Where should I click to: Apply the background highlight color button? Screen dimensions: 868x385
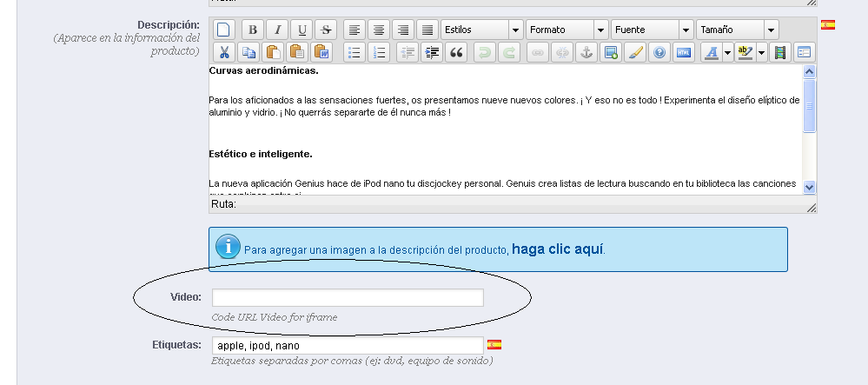click(745, 53)
